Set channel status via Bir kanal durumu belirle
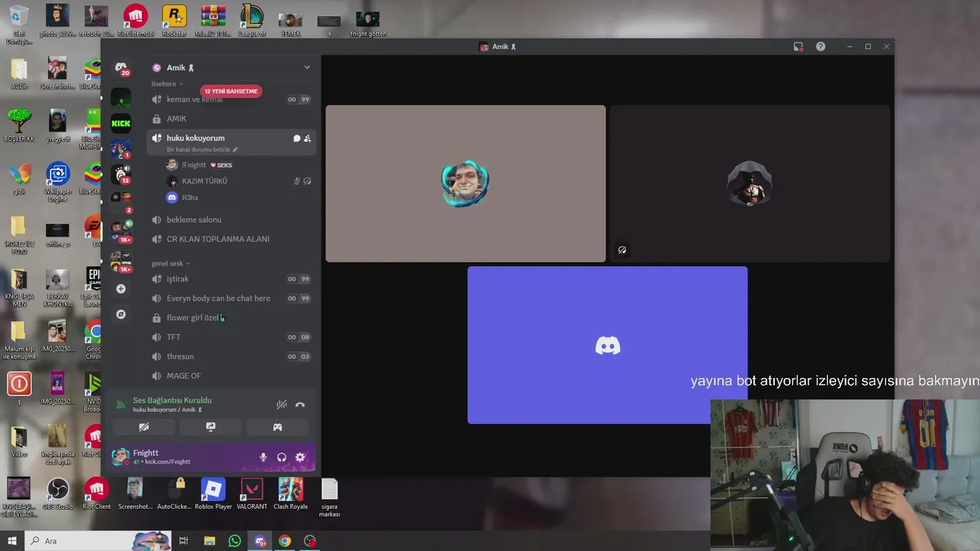The width and height of the screenshot is (980, 551). pyautogui.click(x=202, y=149)
